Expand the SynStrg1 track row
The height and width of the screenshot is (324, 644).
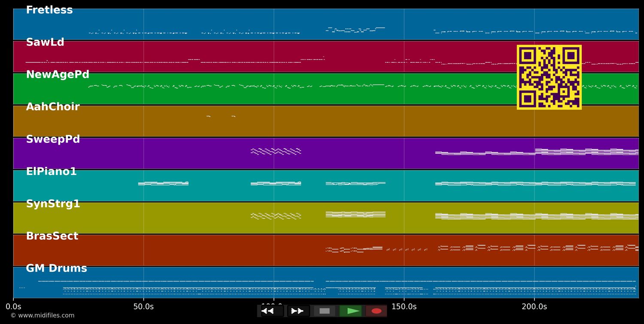53,203
